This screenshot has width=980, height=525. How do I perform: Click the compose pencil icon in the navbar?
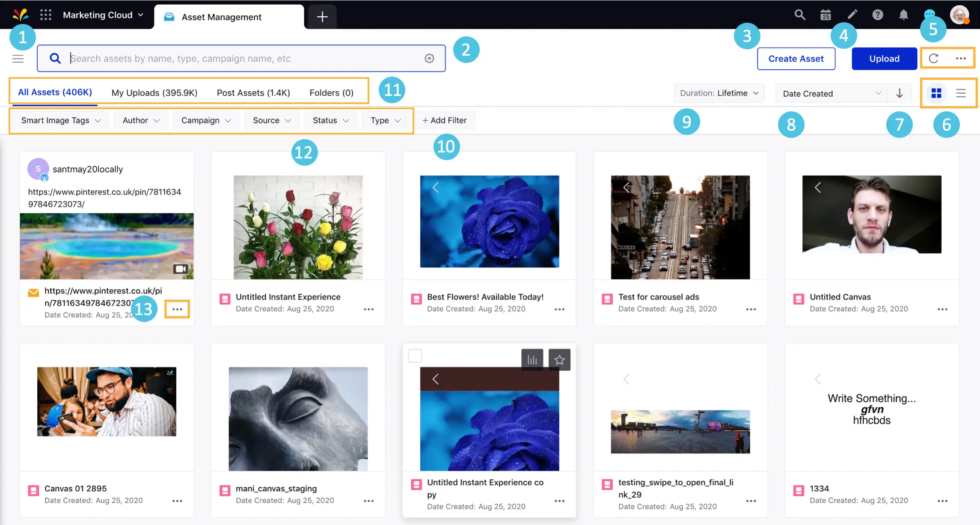tap(852, 15)
